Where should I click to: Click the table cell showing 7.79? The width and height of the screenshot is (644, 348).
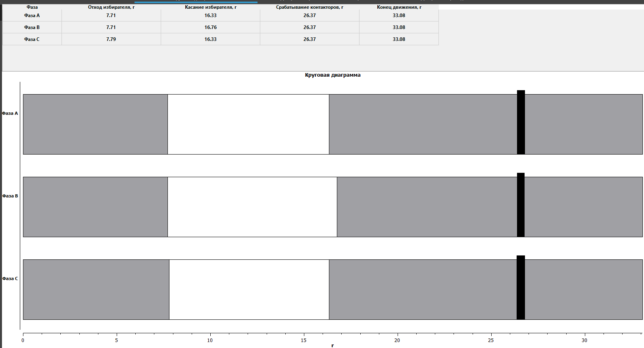coord(111,39)
